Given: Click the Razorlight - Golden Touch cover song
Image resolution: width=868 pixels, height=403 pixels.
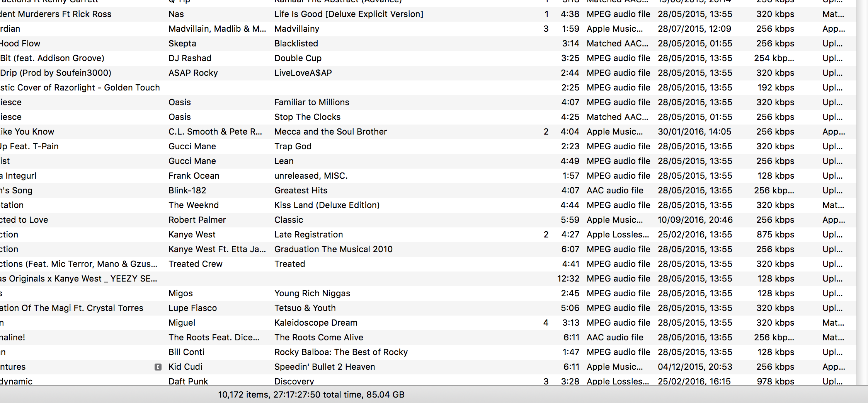Looking at the screenshot, I should [x=80, y=88].
